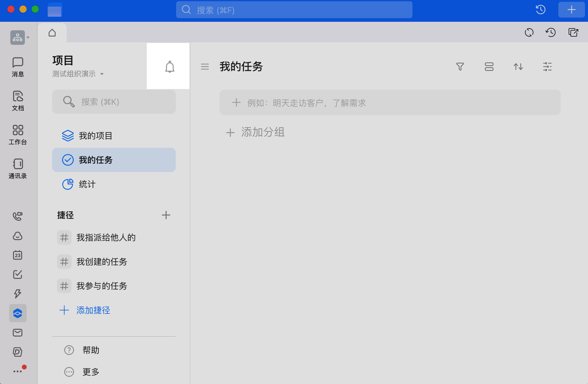Click the new task input field 例如：明天走访客户
Image resolution: width=588 pixels, height=384 pixels.
(390, 102)
